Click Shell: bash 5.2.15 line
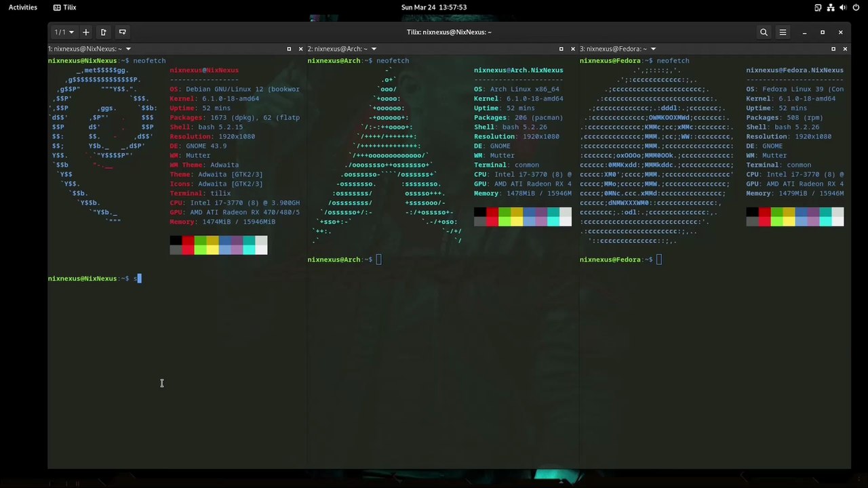Viewport: 868px width, 488px height. [206, 127]
